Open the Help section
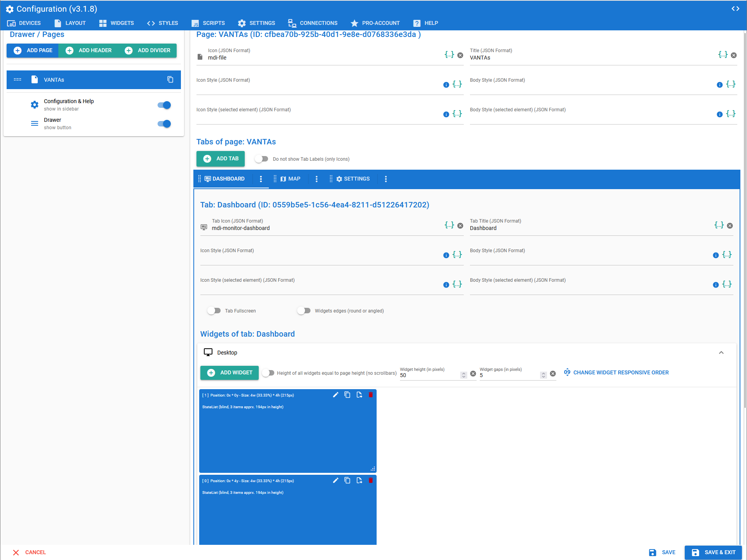The image size is (747, 560). coord(426,23)
